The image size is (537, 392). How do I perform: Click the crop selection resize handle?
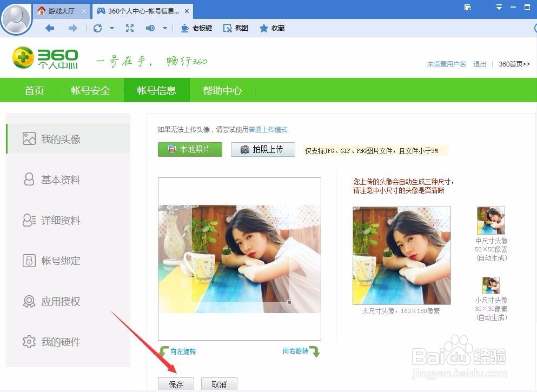tap(289, 302)
